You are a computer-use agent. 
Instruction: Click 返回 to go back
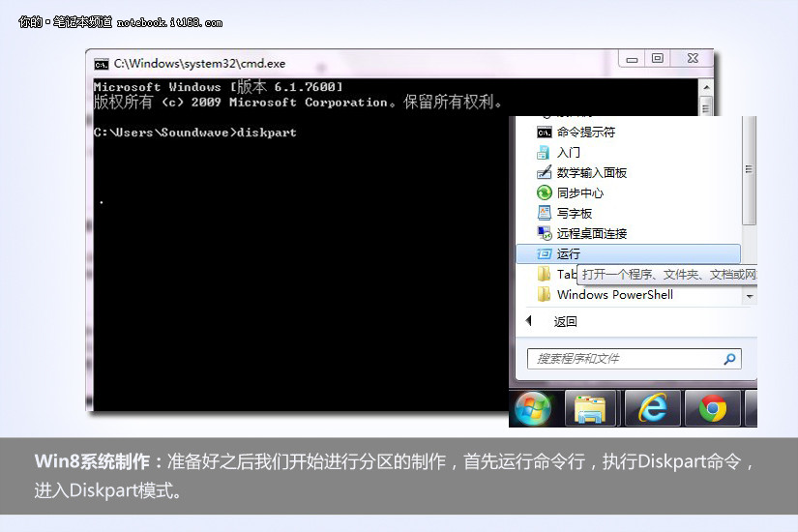pyautogui.click(x=565, y=322)
